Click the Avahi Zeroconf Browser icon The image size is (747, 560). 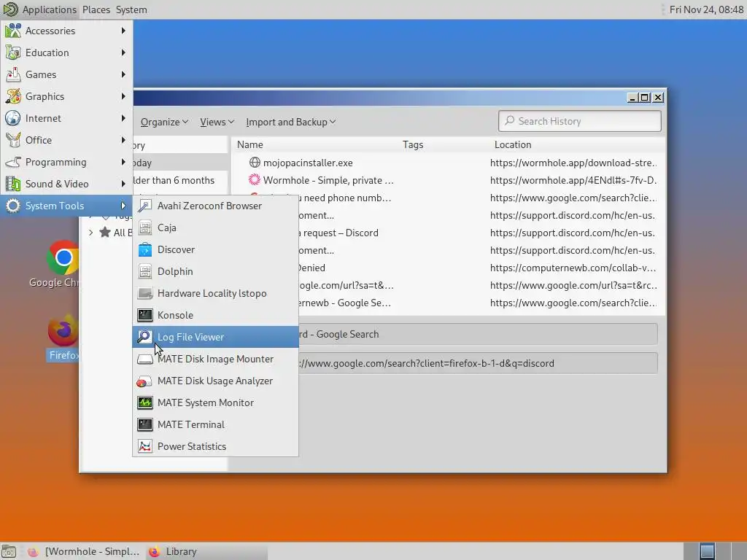click(x=145, y=206)
